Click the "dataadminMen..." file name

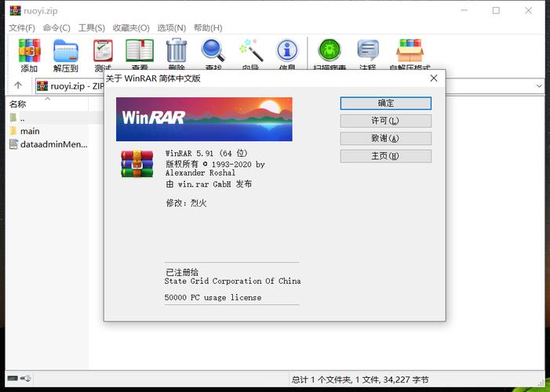[x=54, y=144]
